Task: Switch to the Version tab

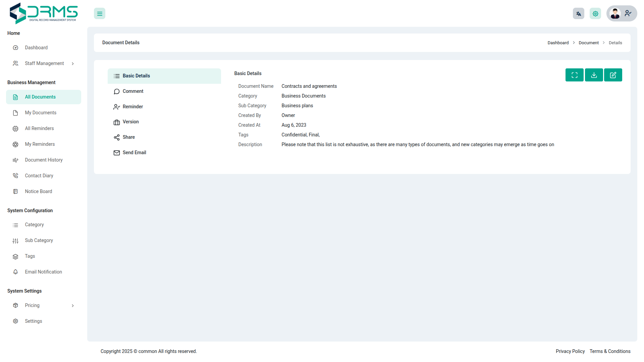Action: pyautogui.click(x=130, y=122)
